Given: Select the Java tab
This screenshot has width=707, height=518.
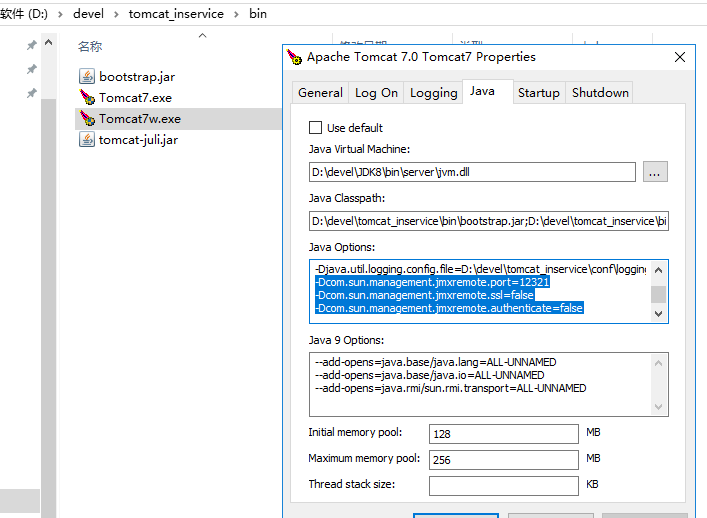Looking at the screenshot, I should 487,92.
